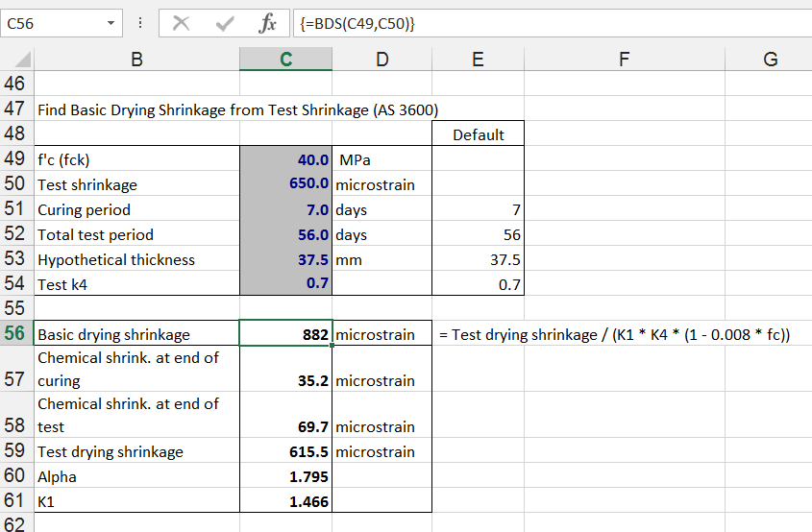This screenshot has width=812, height=532.
Task: Select the Test shrinkage value 650.0 cell
Action: 285,184
